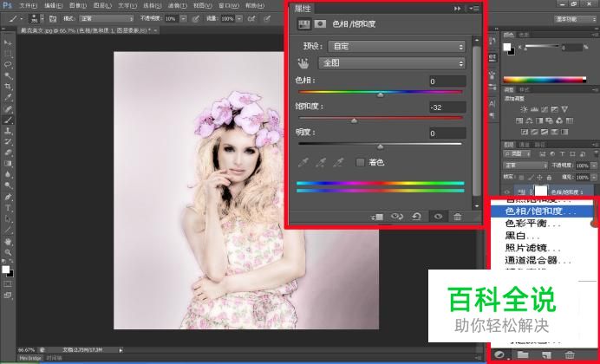Screen dimensions: 600x364
Task: Click the Saturation value field
Action: point(447,107)
